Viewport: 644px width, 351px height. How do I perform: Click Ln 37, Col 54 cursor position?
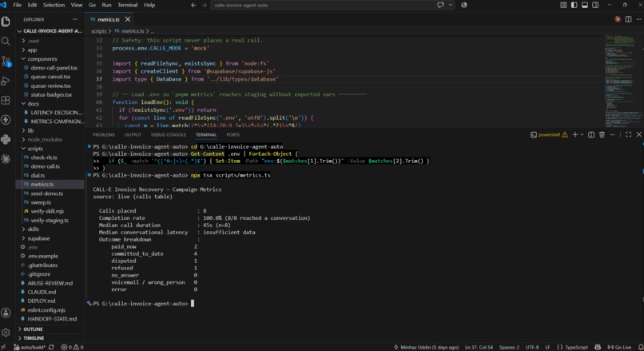[x=479, y=347]
